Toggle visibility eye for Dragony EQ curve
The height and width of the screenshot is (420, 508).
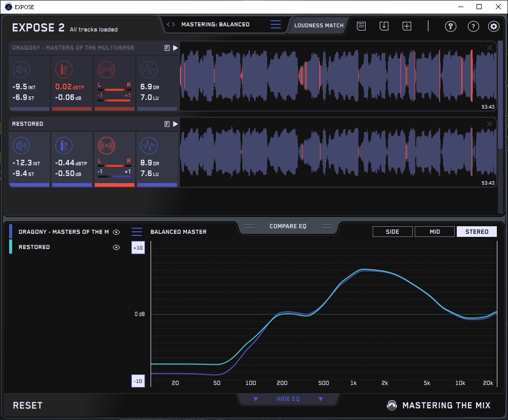tap(116, 232)
